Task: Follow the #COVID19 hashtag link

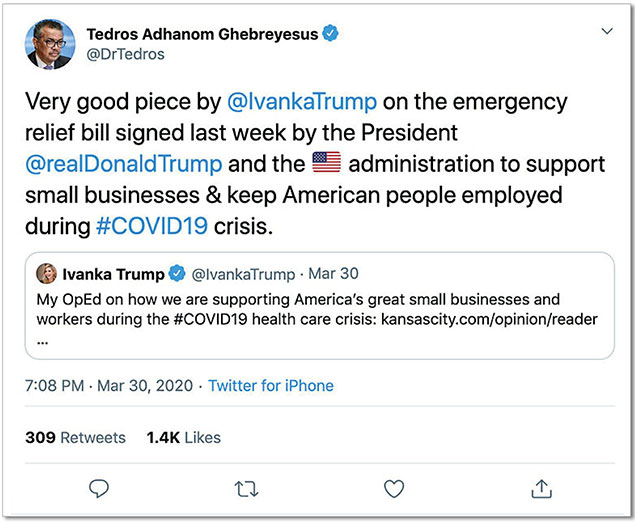Action: pyautogui.click(x=152, y=226)
